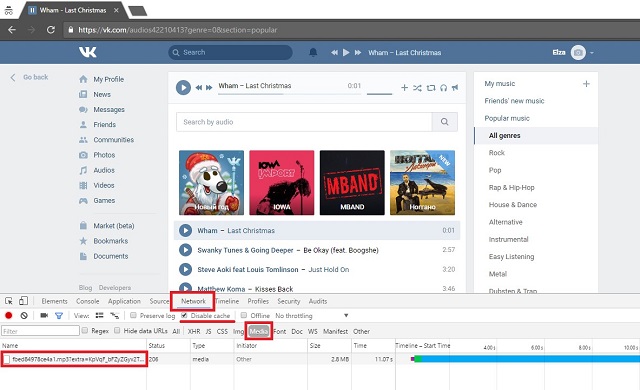640x390 pixels.
Task: Reload the page in browser
Action: (x=51, y=30)
